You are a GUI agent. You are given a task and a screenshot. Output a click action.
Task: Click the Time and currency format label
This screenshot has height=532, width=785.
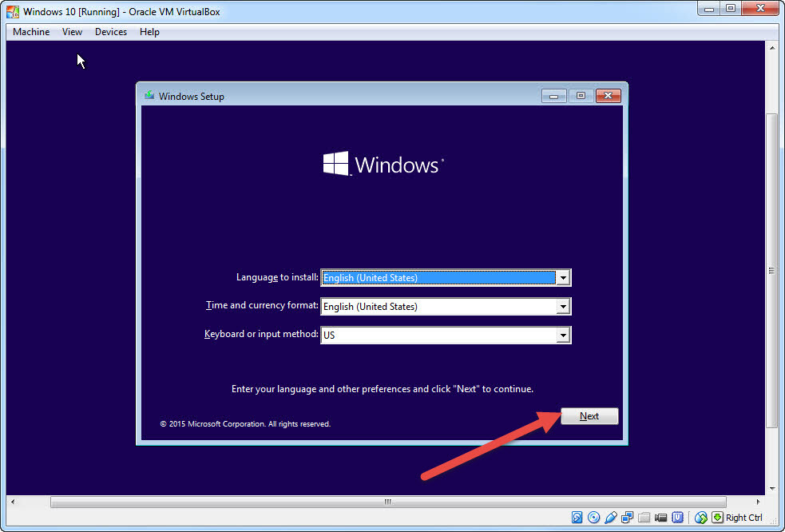point(263,305)
